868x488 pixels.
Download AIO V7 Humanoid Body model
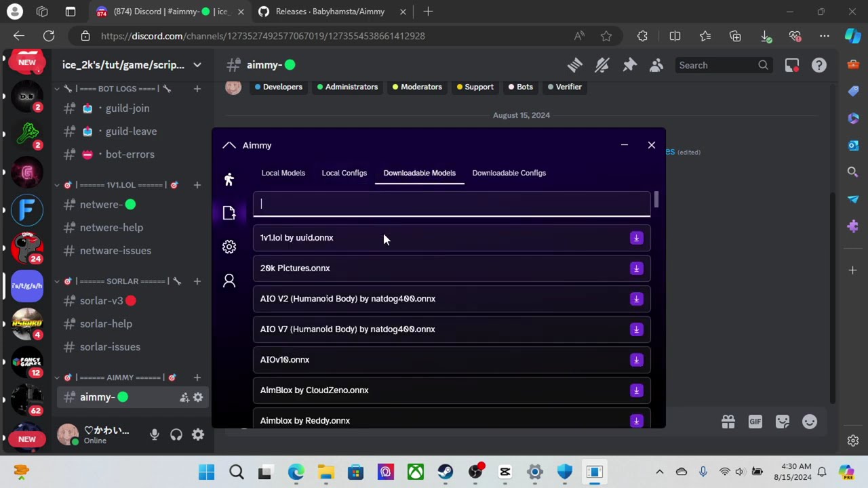click(x=636, y=329)
